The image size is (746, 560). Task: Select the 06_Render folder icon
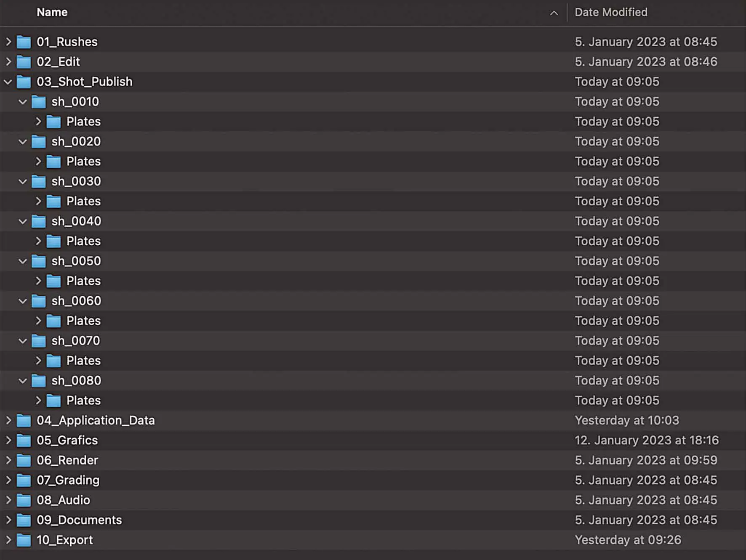(x=24, y=460)
